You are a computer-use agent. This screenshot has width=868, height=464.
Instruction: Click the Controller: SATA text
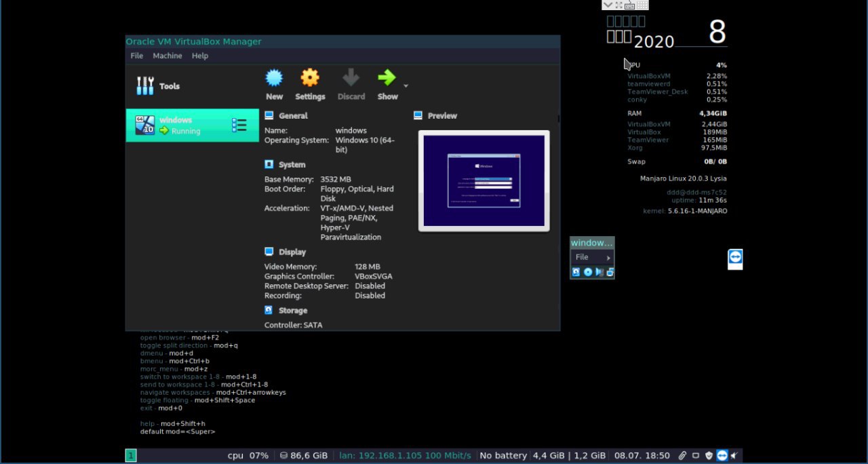tap(294, 325)
